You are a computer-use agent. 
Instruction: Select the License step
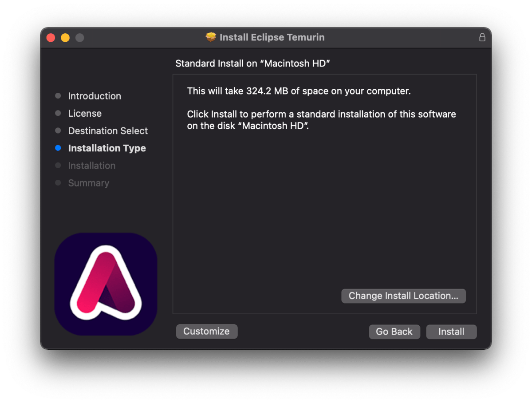85,113
